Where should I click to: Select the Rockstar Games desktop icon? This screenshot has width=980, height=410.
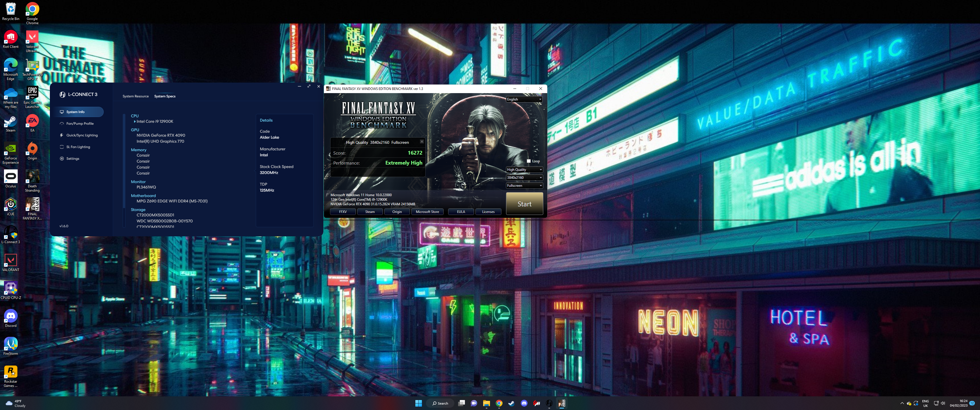11,376
